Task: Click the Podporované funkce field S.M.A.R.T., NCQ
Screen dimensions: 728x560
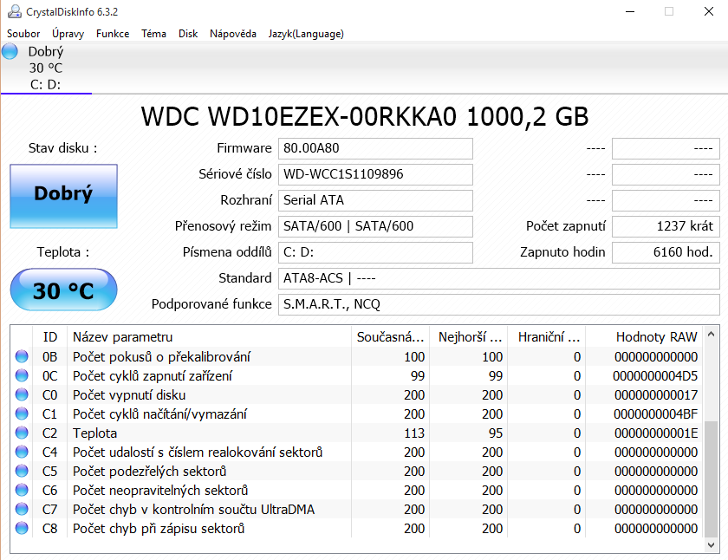Action: click(499, 304)
